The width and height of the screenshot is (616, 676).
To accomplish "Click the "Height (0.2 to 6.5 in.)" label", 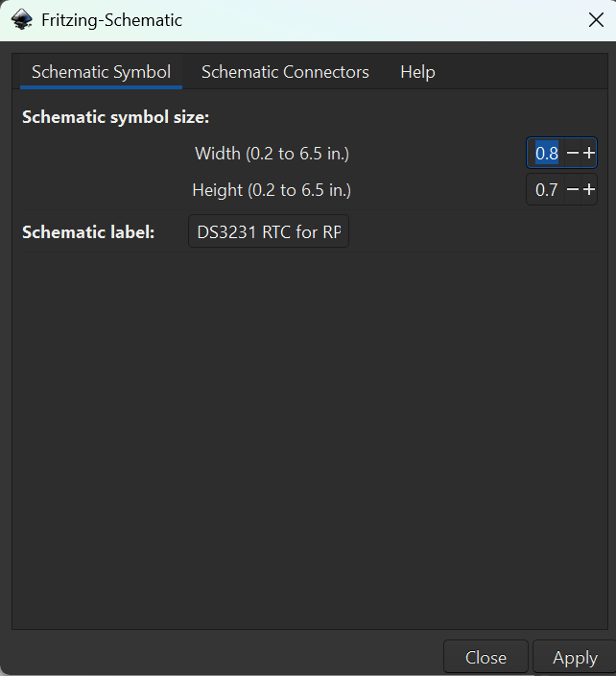I will point(272,190).
